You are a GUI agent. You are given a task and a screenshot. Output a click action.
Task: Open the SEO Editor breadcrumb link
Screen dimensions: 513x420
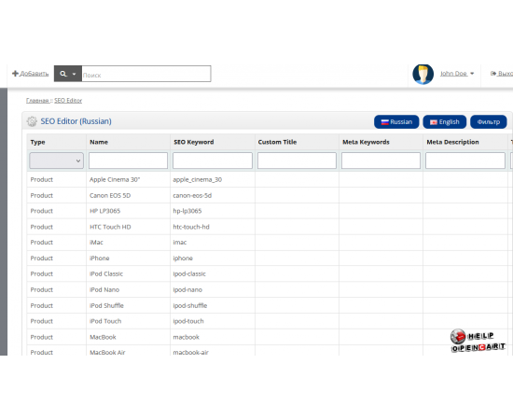[x=68, y=101]
